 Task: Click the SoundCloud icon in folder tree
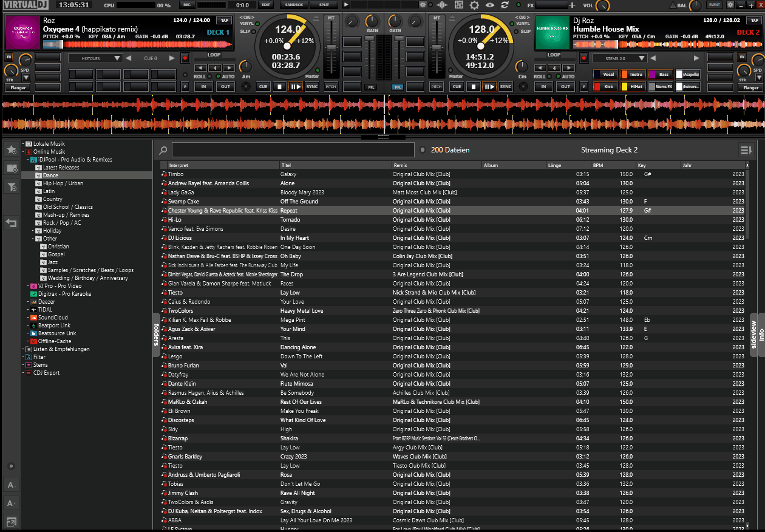(33, 318)
